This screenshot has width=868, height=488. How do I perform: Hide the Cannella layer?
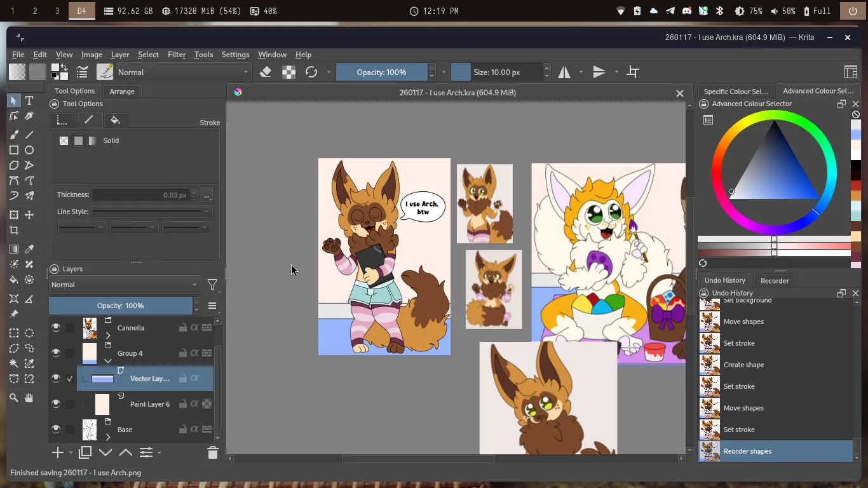(x=56, y=328)
